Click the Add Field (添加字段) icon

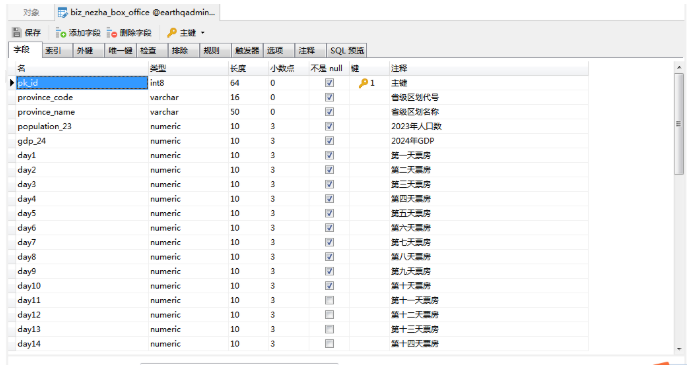tap(60, 32)
